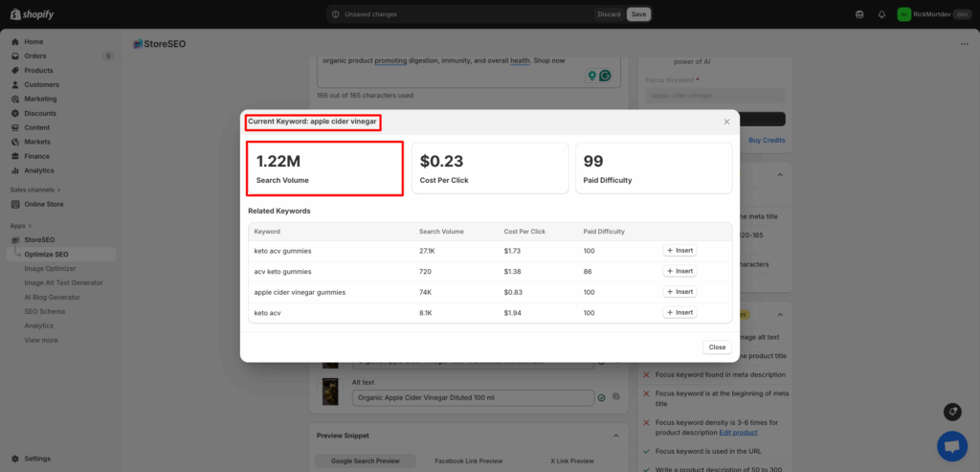Screen dimensions: 980x472
Task: Insert the 'keto acv gummies' keyword
Action: pyautogui.click(x=679, y=251)
